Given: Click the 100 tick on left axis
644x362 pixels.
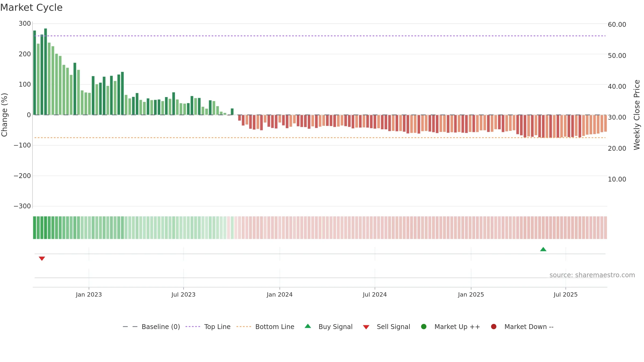Looking at the screenshot, I should pos(25,84).
